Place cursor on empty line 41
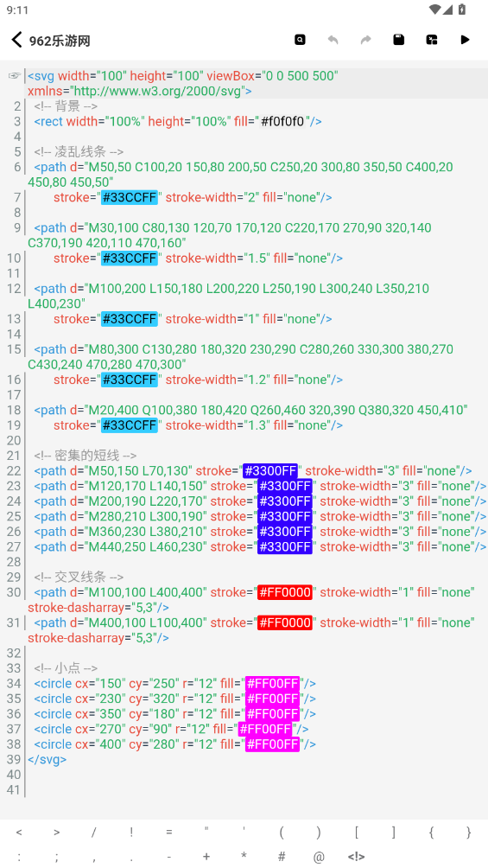The width and height of the screenshot is (488, 868). click(x=255, y=790)
